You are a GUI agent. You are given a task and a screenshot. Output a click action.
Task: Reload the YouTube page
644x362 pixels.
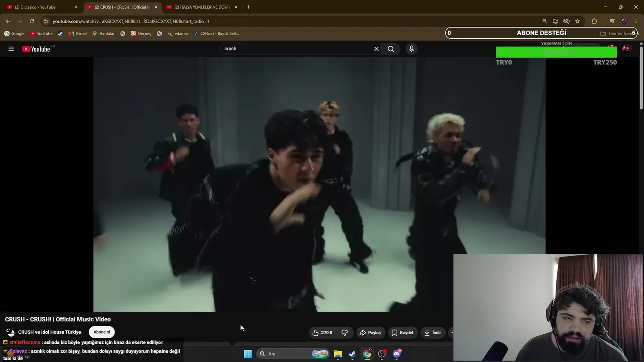point(32,21)
